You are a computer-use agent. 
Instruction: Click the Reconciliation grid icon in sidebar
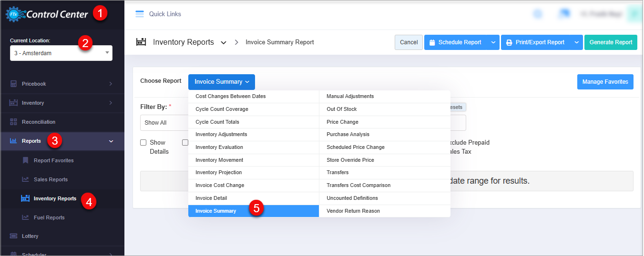click(13, 122)
